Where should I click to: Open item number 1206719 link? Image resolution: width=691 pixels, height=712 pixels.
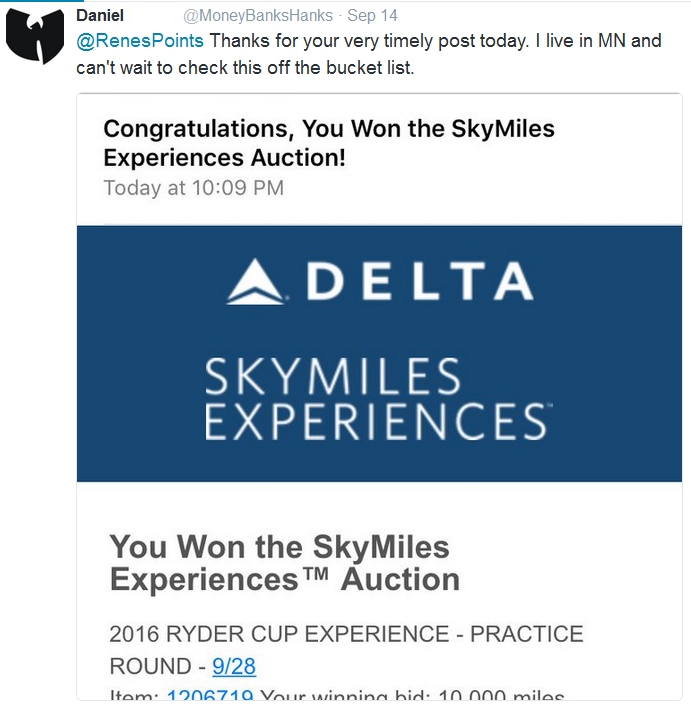click(x=209, y=697)
